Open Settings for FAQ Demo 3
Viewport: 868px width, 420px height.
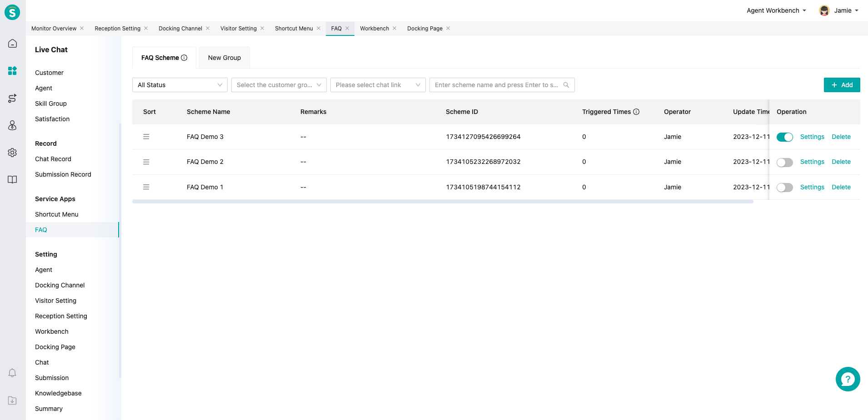pos(812,137)
